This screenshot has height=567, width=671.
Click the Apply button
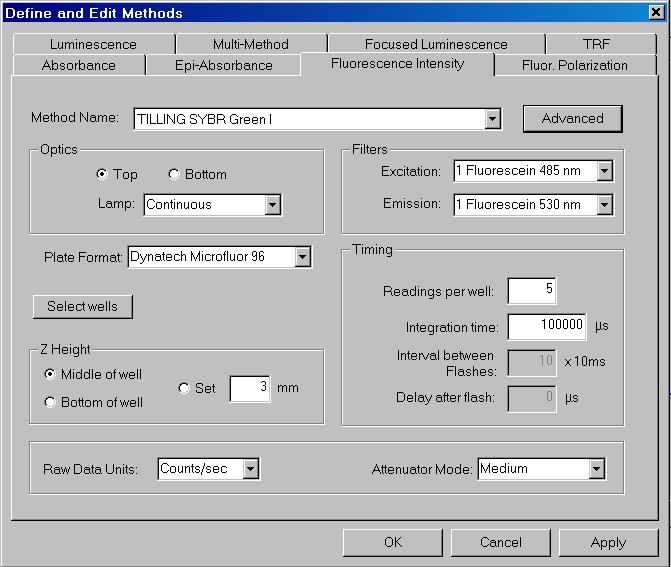[x=608, y=542]
